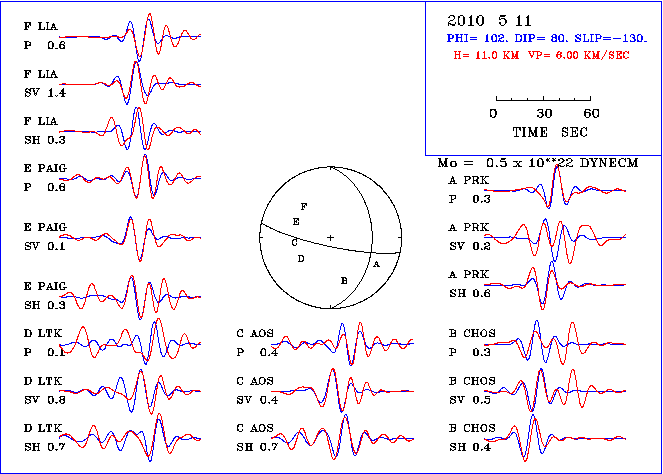Click the C AOS SH 0.7 label
Image resolution: width=663 pixels, height=474 pixels.
(258, 438)
